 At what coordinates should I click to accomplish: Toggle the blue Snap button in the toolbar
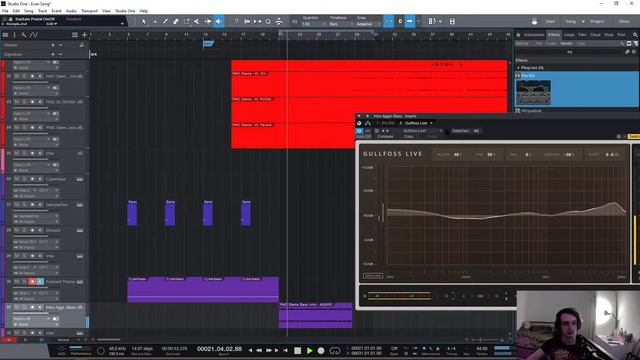(x=389, y=21)
